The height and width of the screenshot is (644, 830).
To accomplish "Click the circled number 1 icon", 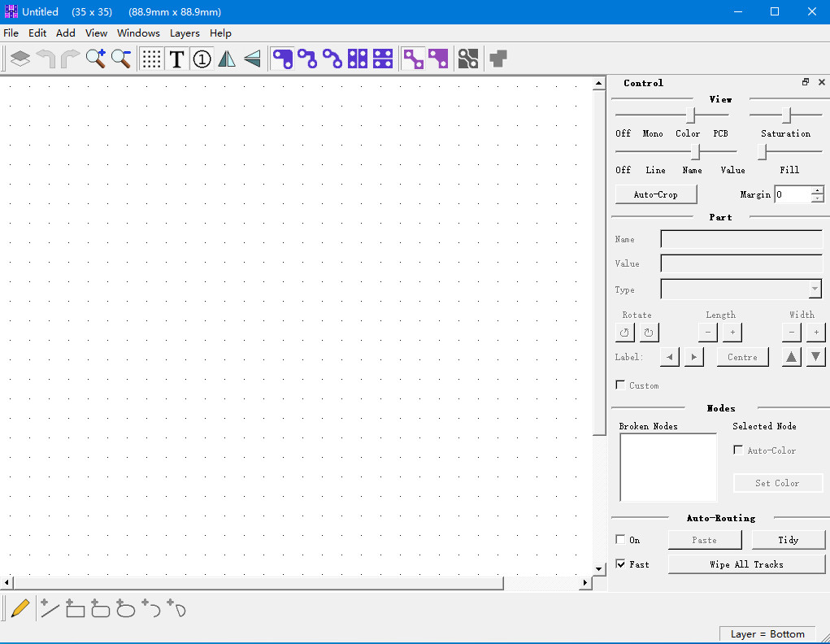I will click(202, 59).
